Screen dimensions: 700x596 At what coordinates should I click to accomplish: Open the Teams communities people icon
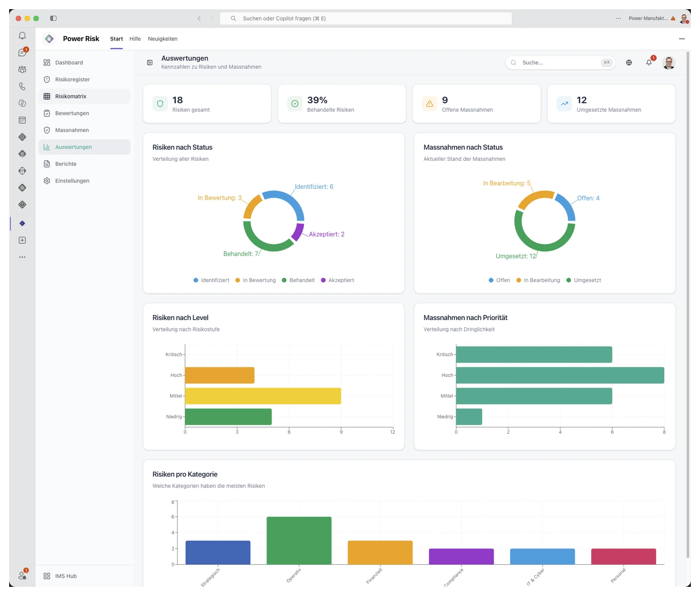22,70
